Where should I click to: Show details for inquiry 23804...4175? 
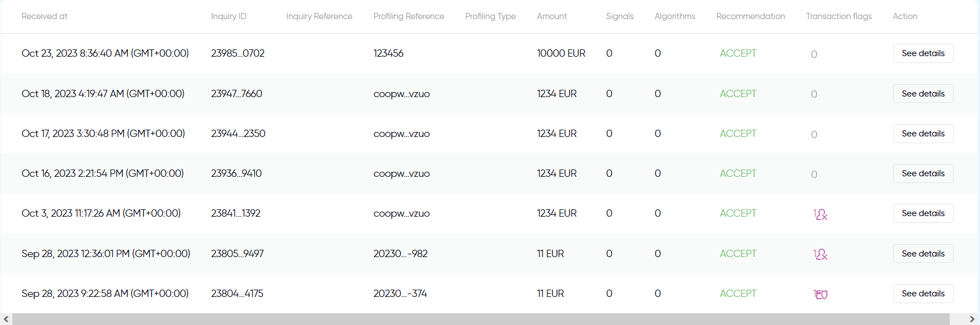coord(923,294)
